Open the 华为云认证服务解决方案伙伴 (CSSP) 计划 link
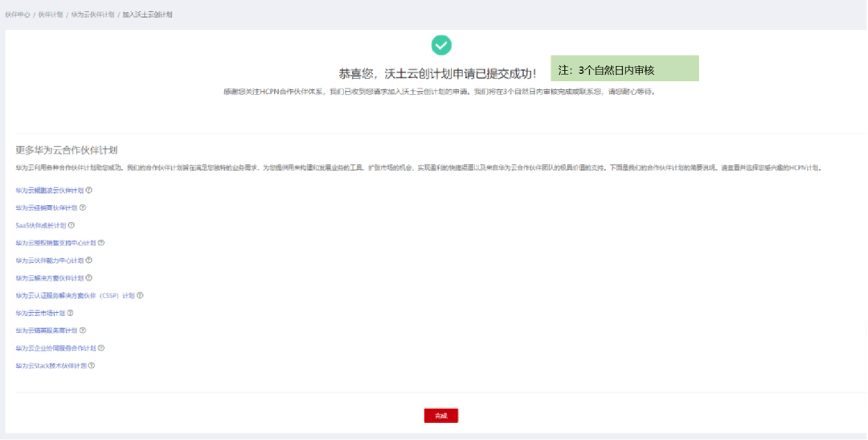Viewport: 868px width, 440px height. pos(76,296)
